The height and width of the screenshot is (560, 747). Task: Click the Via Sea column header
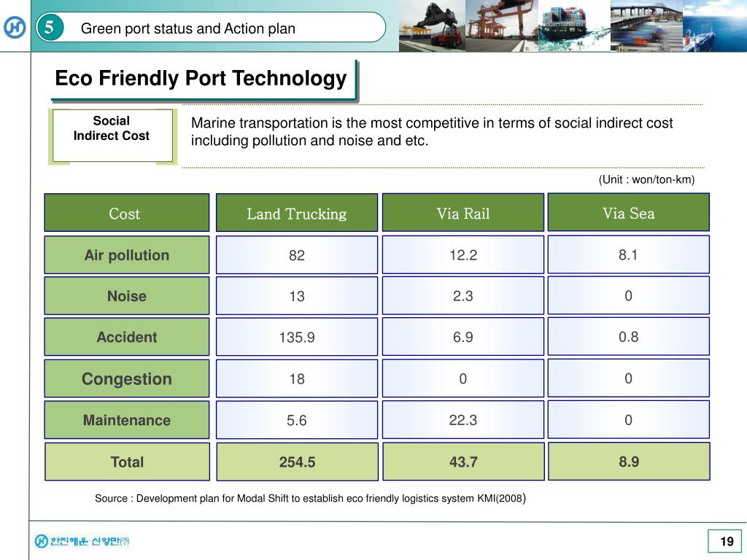pos(628,213)
